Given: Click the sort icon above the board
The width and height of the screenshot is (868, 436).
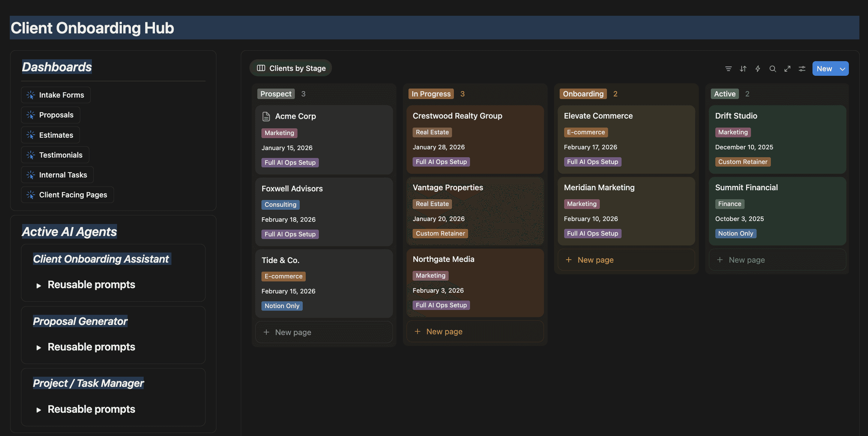Looking at the screenshot, I should click(743, 69).
